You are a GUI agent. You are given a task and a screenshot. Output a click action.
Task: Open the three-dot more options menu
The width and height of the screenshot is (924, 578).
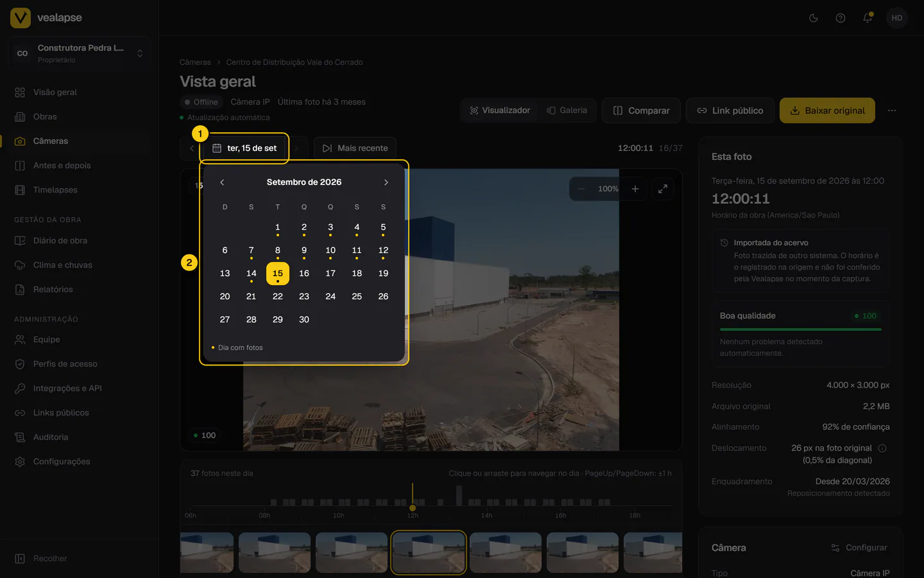[x=892, y=110]
